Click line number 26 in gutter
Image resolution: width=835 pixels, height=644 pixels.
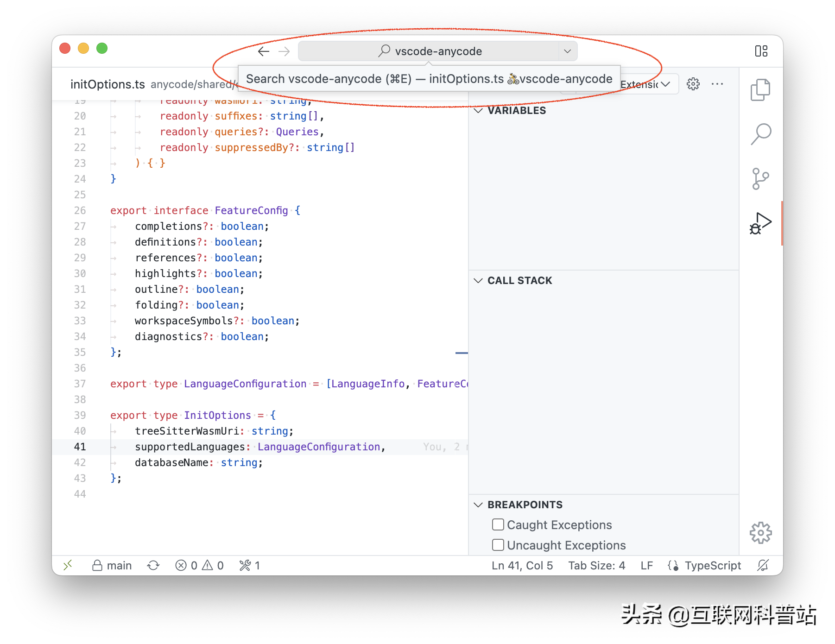tap(80, 210)
